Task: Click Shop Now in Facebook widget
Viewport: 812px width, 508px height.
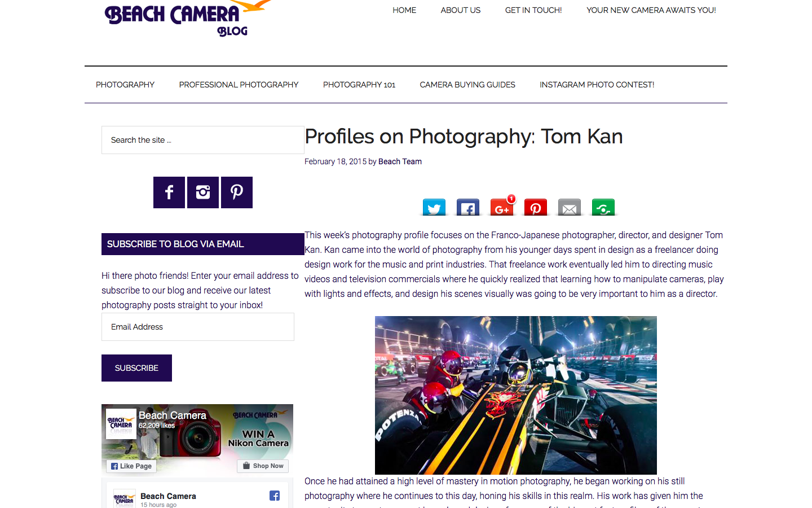Action: point(263,466)
